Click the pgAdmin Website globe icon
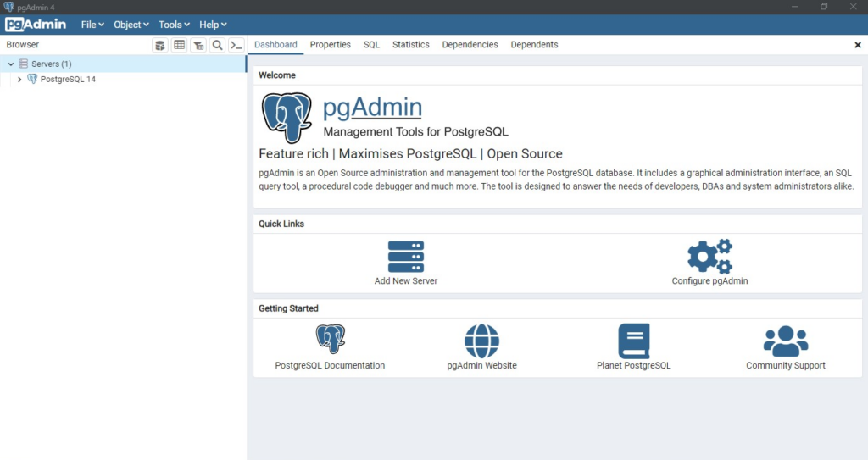 coord(481,341)
